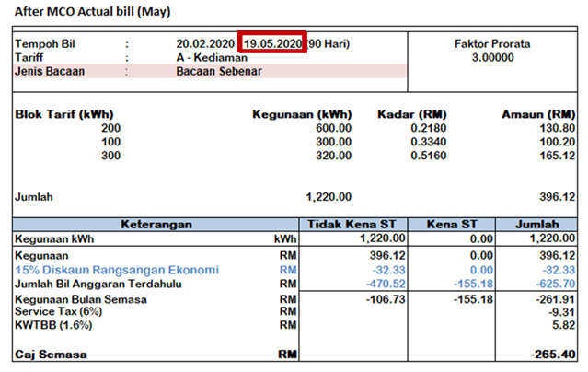
Task: Click total usage "1,220.00" in tariff block Jumlah row
Action: pyautogui.click(x=329, y=197)
